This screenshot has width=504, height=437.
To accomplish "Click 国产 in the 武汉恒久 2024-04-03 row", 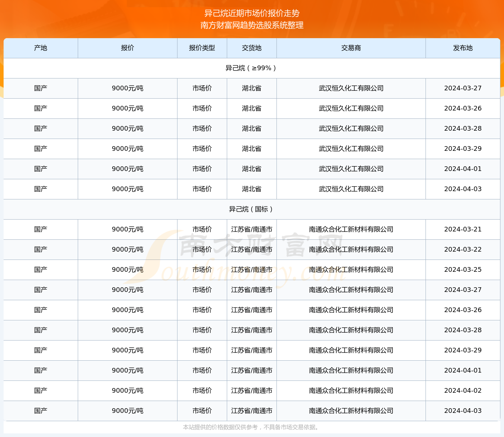I will tap(41, 189).
